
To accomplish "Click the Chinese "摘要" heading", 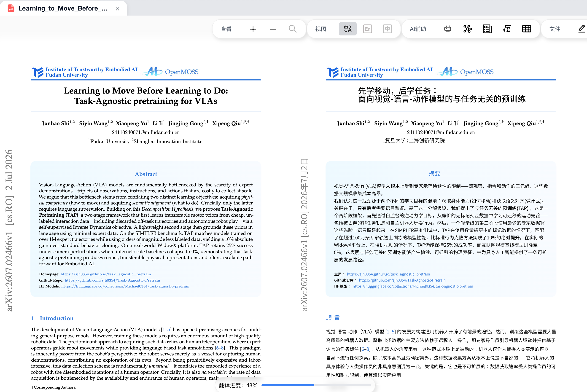I will click(434, 174).
